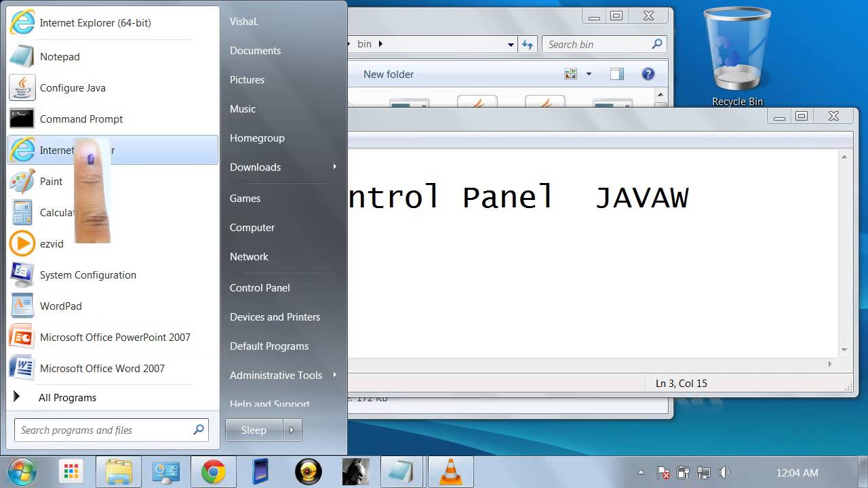
Task: Open Configure Java in Start menu
Action: [x=113, y=88]
